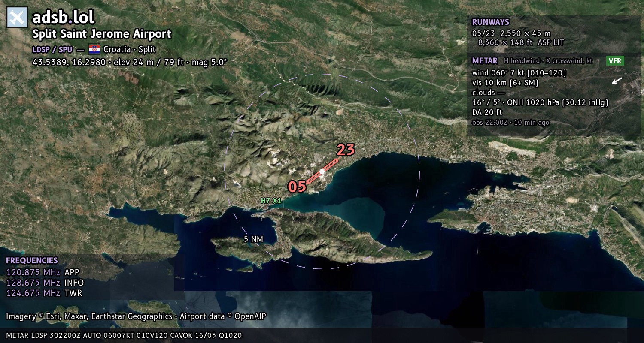Click the LDSP / SPU airport code

[x=52, y=49]
